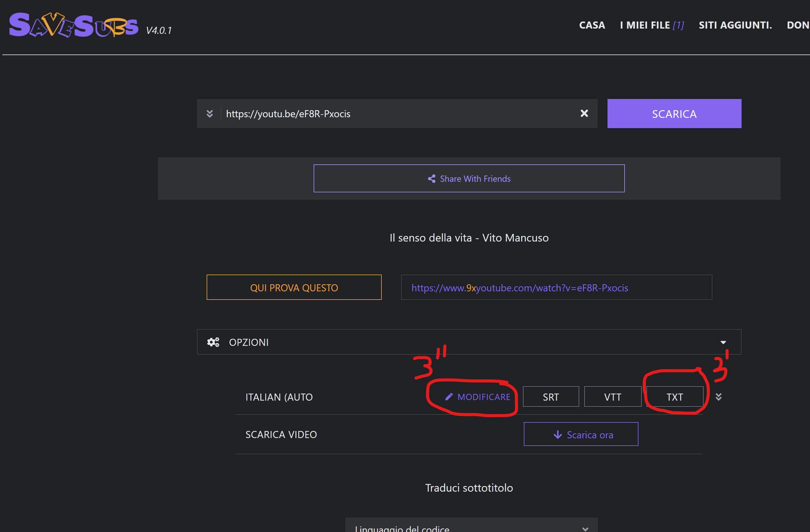Viewport: 810px width, 532px height.
Task: Open the SITI AGGIUNTI. menu
Action: point(735,25)
